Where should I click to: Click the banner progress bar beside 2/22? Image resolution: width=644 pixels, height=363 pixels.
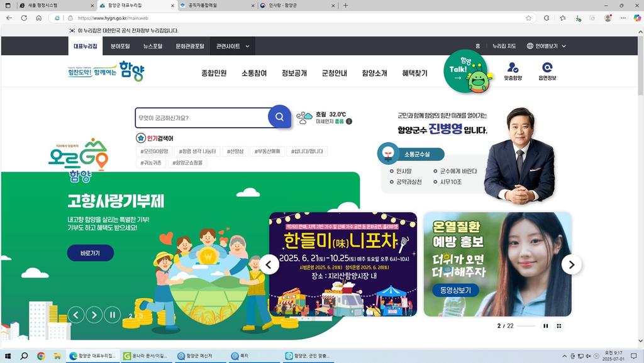[x=527, y=326]
